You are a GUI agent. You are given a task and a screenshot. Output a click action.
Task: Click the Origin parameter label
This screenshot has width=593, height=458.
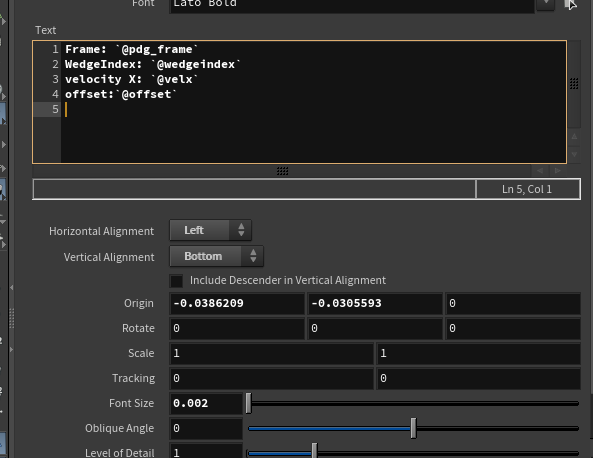[x=139, y=303]
